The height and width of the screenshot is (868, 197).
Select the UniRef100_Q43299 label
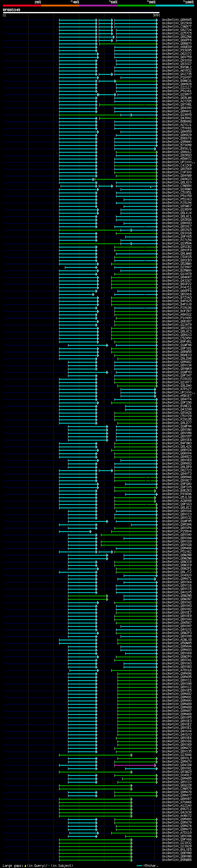177,410
